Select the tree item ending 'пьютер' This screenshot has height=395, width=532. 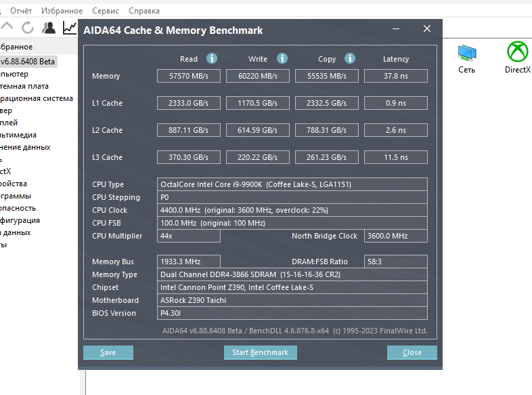(14, 74)
